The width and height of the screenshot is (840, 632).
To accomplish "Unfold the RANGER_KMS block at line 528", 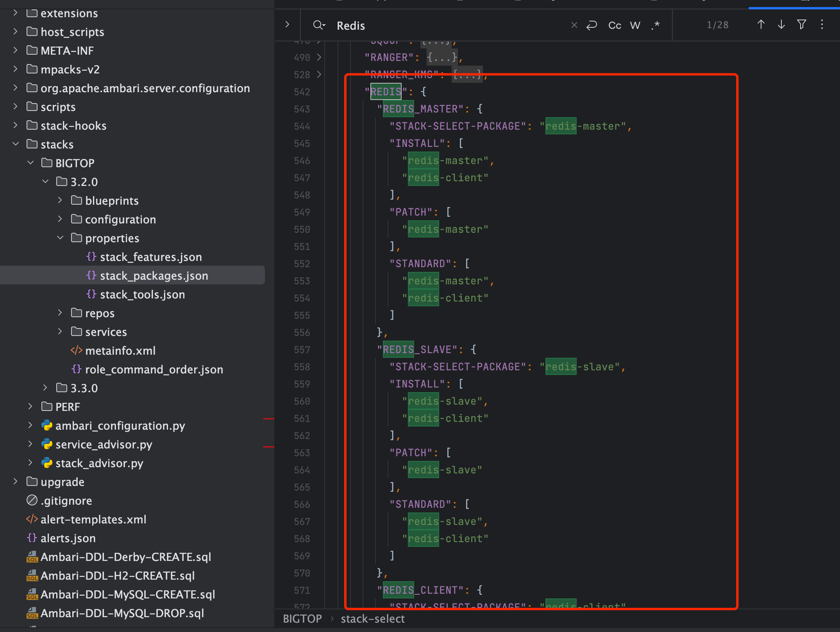I will [x=319, y=74].
